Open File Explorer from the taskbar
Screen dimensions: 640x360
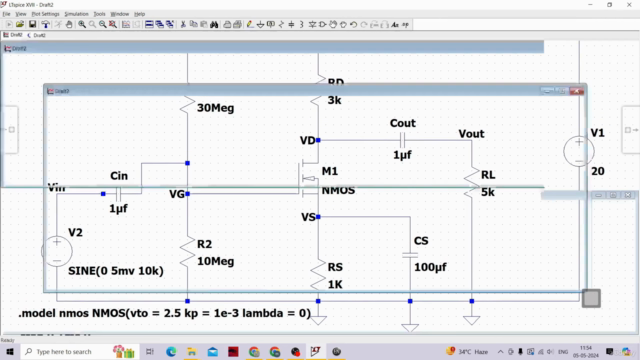click(x=192, y=351)
